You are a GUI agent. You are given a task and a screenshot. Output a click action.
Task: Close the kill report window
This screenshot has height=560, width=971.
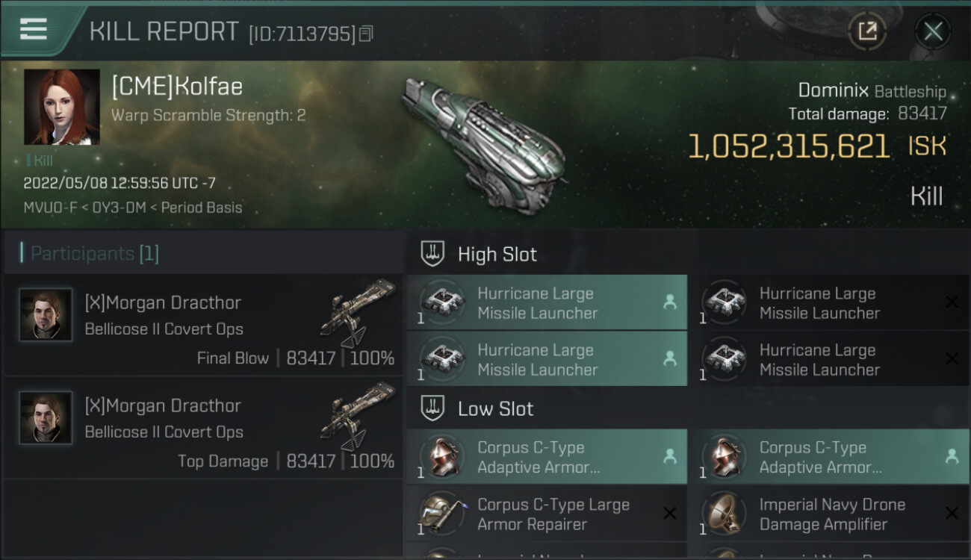point(933,31)
